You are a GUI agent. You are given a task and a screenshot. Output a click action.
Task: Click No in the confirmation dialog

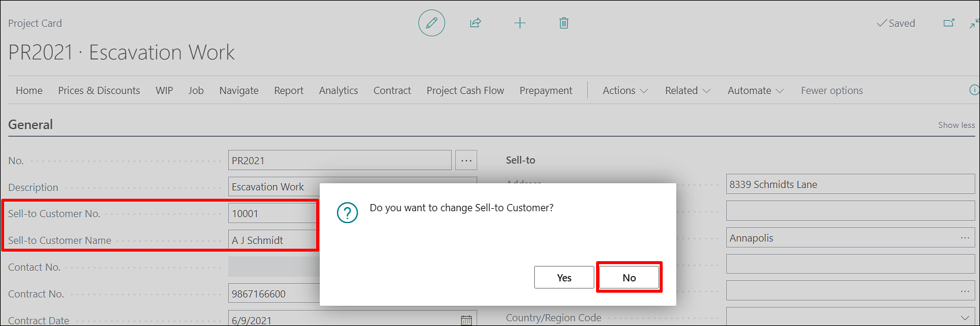(x=629, y=277)
